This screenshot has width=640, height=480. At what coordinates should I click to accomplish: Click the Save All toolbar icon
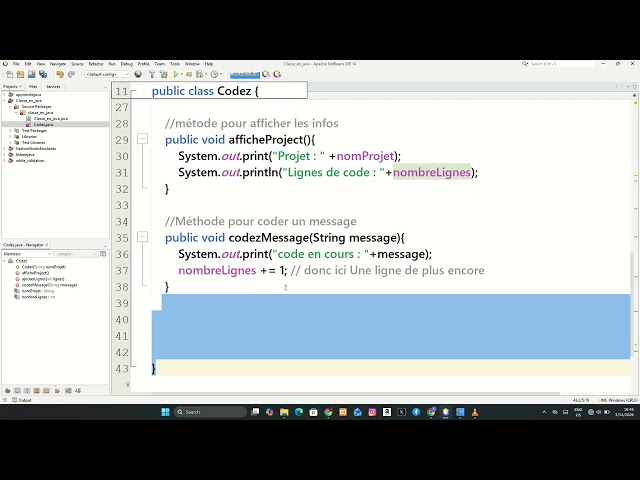pyautogui.click(x=43, y=74)
